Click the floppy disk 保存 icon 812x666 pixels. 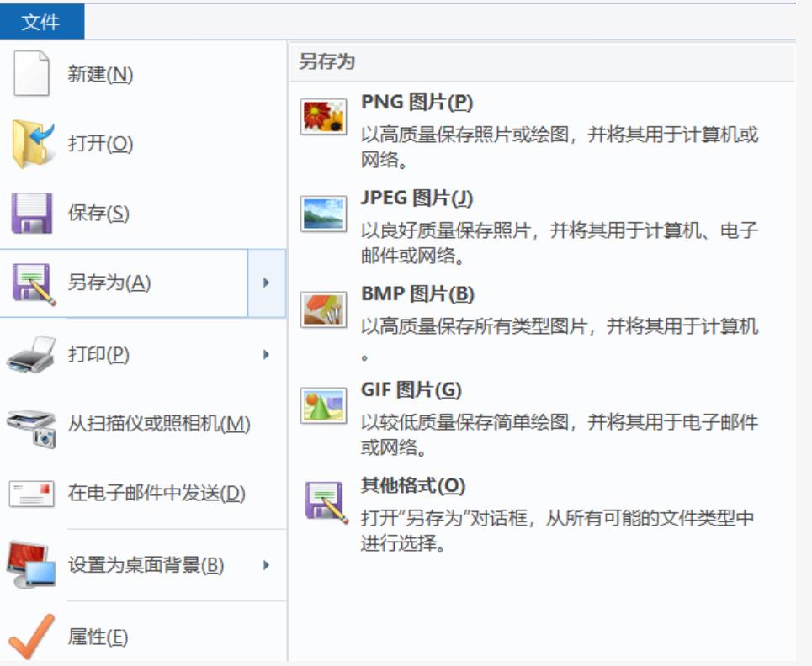click(x=32, y=214)
